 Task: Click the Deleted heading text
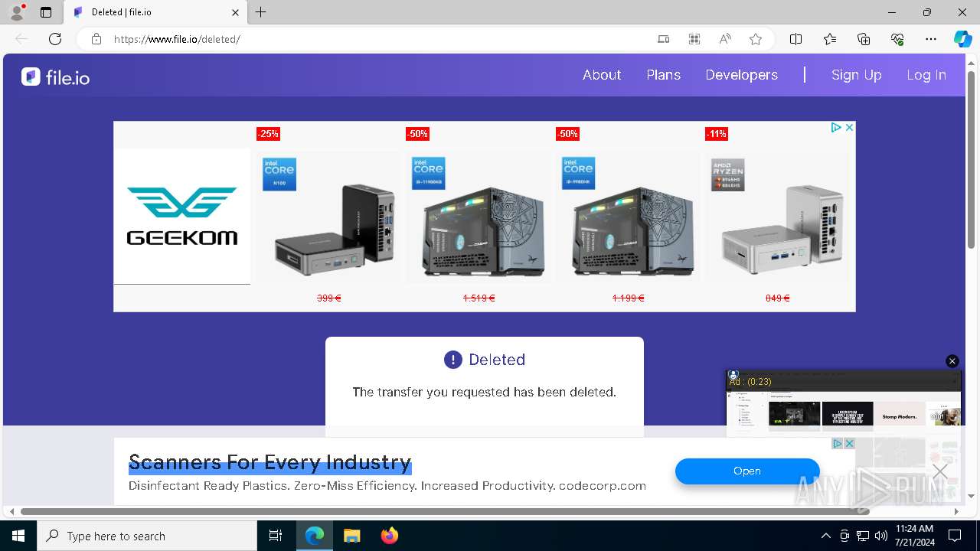[x=497, y=360]
